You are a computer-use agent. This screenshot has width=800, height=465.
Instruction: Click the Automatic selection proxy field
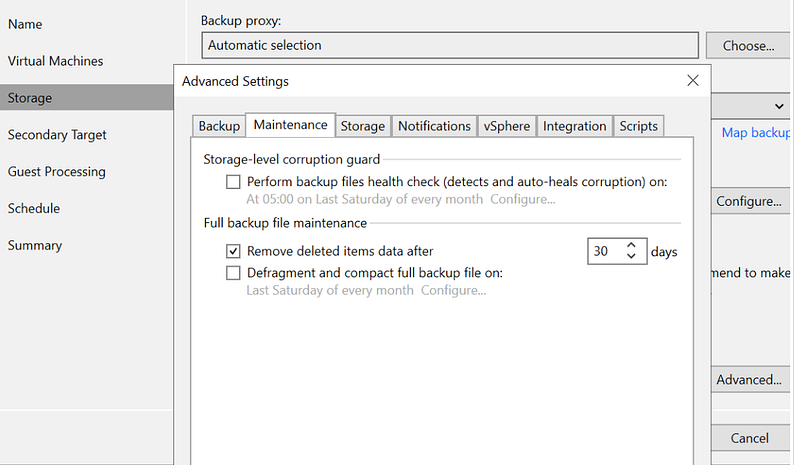click(449, 45)
